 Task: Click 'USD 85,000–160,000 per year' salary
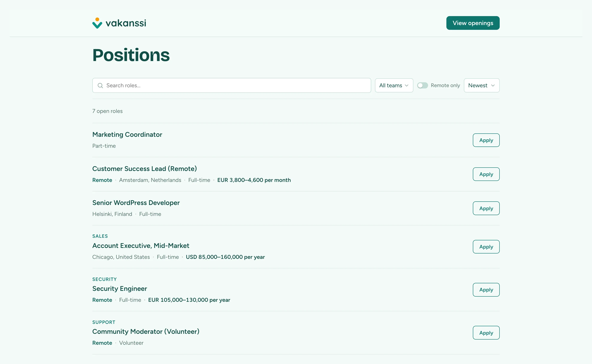[225, 257]
